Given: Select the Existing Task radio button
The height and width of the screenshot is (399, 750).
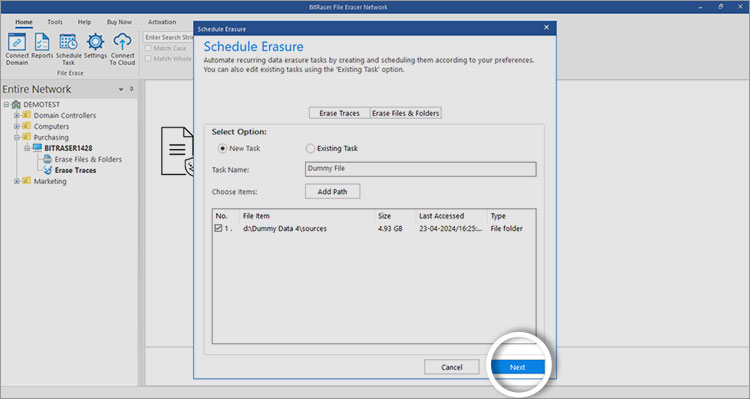Looking at the screenshot, I should (x=310, y=148).
